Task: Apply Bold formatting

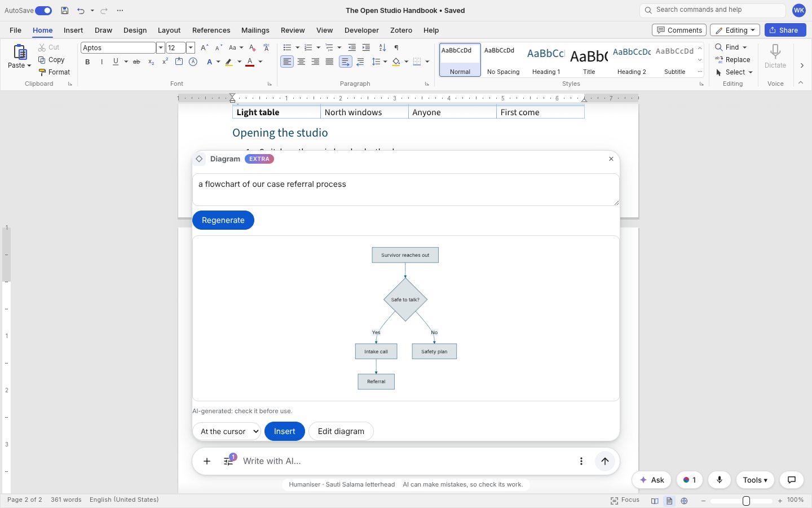Action: (87, 62)
